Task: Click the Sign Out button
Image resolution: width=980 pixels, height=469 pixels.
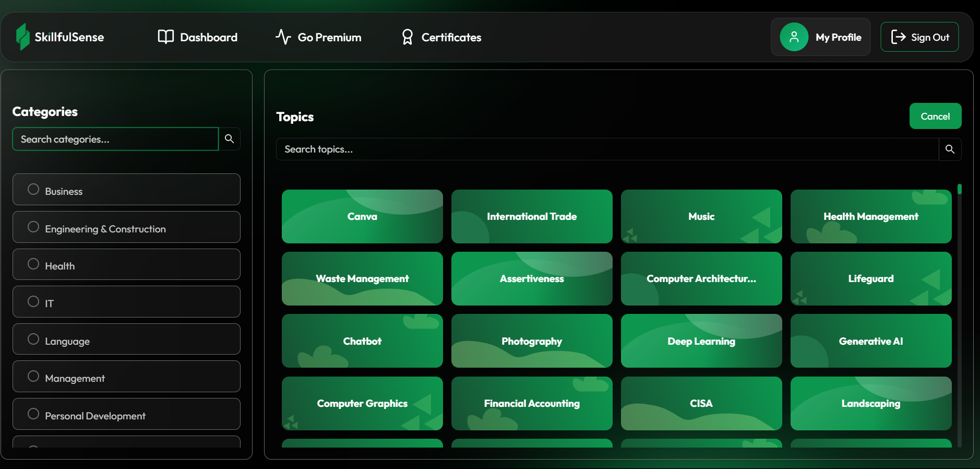Action: pos(919,37)
